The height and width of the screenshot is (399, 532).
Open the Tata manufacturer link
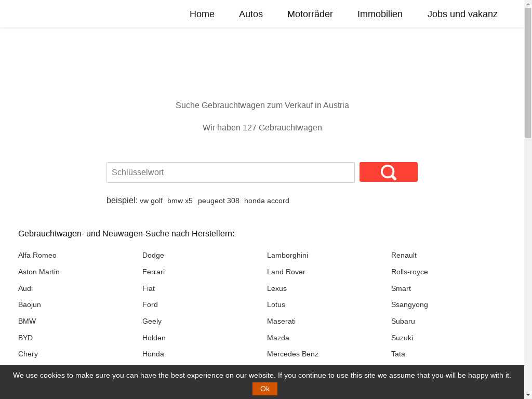398,354
